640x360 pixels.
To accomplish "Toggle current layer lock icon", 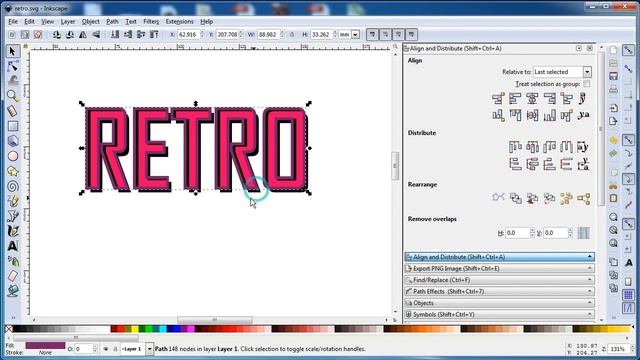I will pyautogui.click(x=115, y=349).
